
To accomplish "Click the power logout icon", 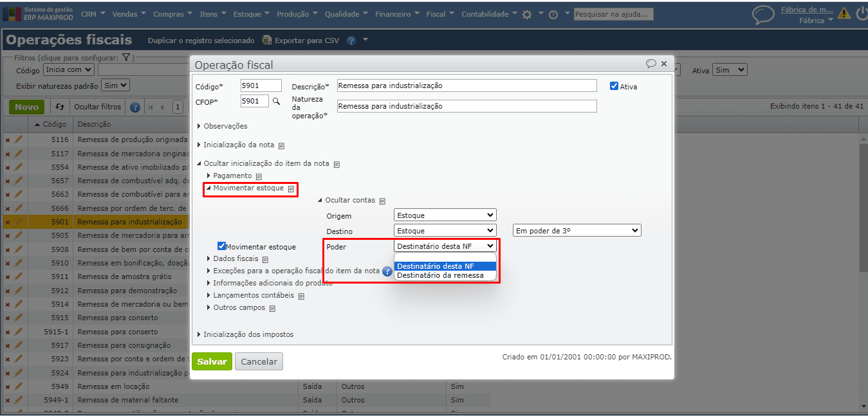I will point(862,14).
